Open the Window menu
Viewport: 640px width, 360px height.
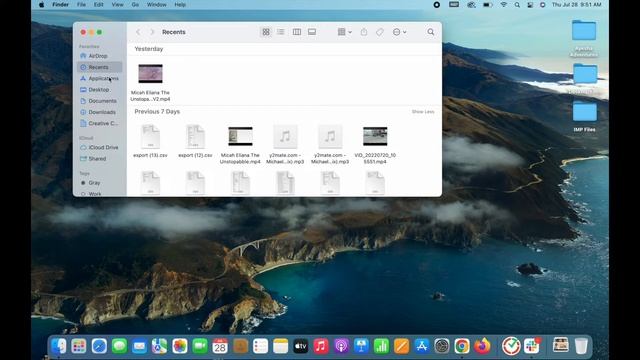click(156, 5)
